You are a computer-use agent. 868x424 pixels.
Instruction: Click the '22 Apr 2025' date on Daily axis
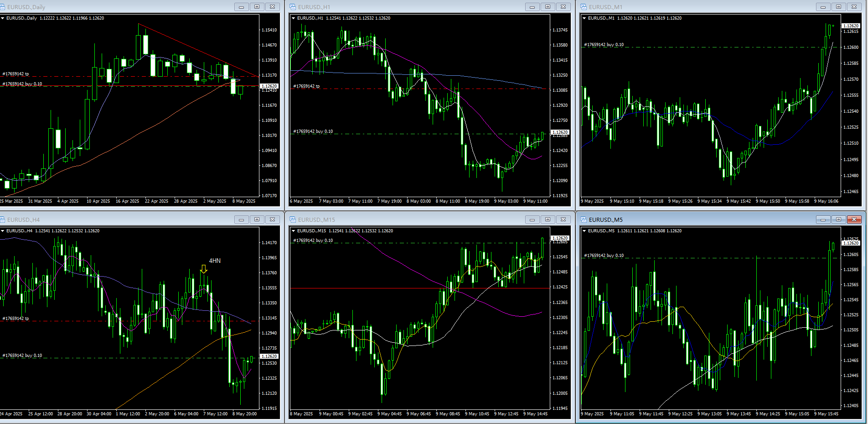(x=156, y=201)
